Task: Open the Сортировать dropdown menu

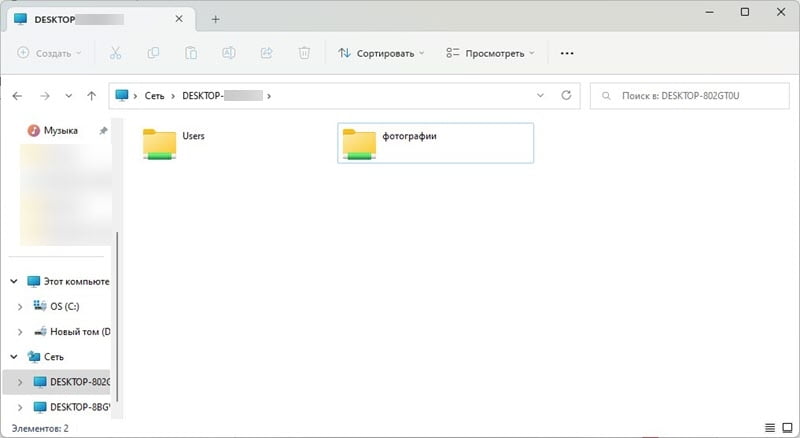Action: [x=381, y=53]
